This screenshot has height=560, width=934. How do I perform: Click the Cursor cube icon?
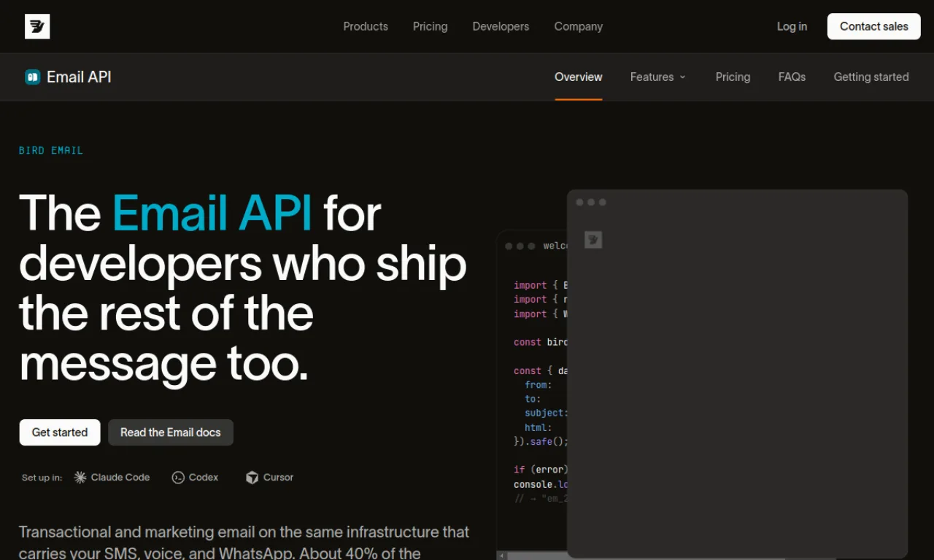pos(252,478)
